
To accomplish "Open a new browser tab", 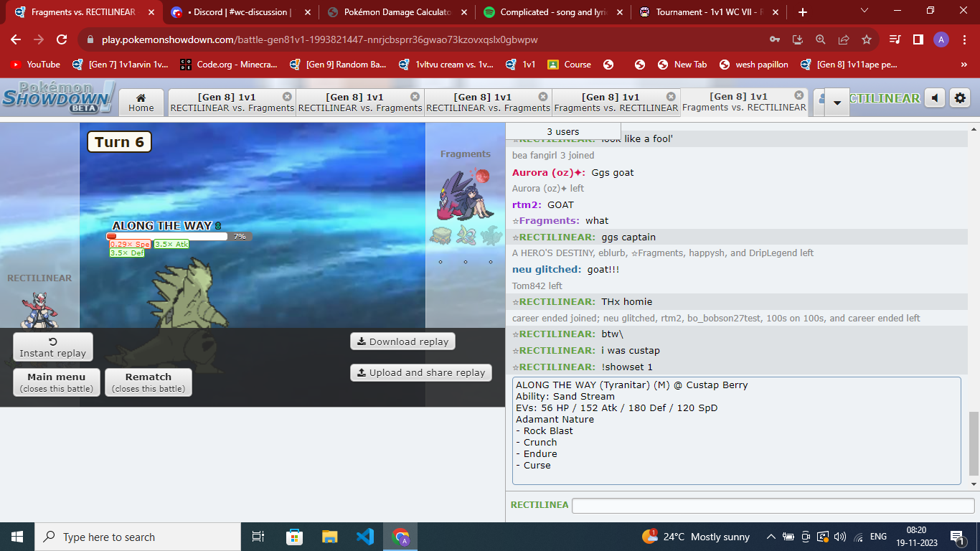I will click(x=803, y=12).
